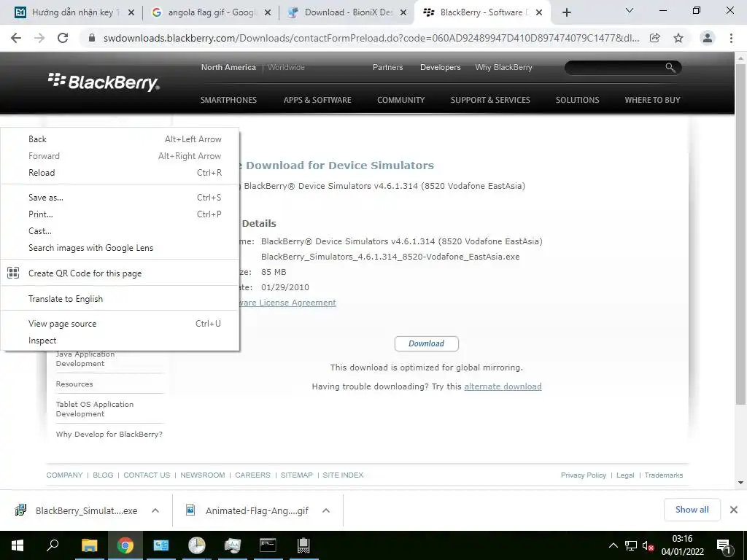Screen dimensions: 747x560
Task: Click the BlackBerry logo
Action: coord(104,82)
